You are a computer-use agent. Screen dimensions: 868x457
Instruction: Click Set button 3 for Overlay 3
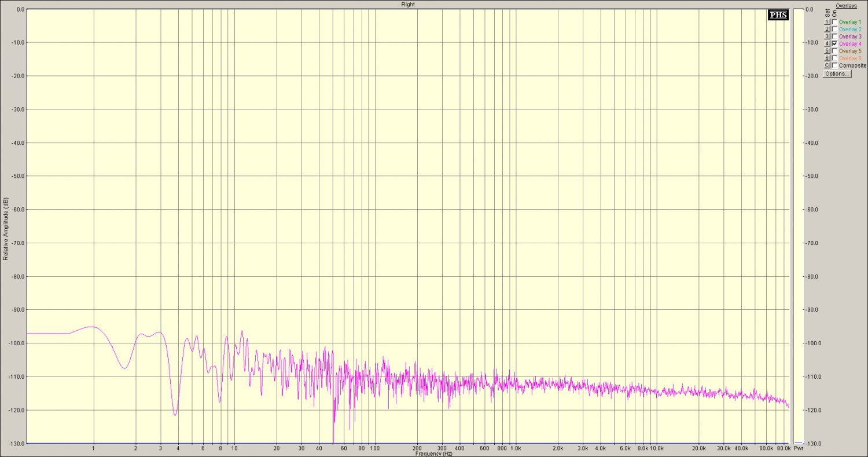click(x=827, y=36)
